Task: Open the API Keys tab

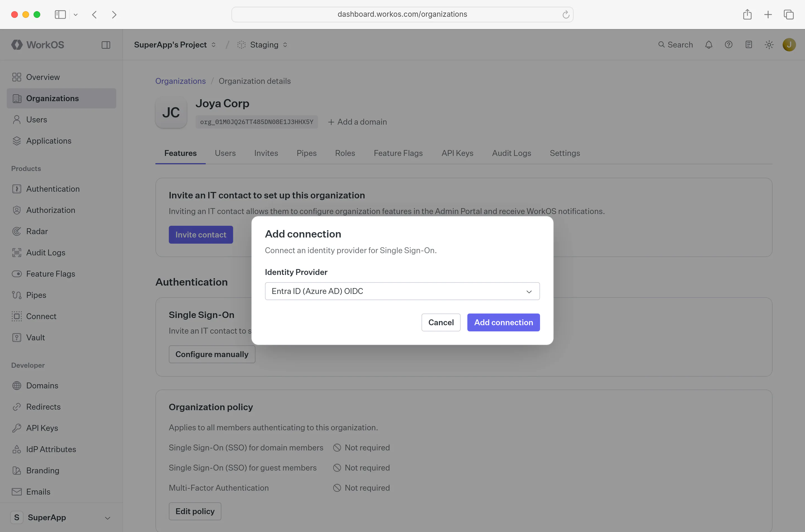Action: point(457,153)
